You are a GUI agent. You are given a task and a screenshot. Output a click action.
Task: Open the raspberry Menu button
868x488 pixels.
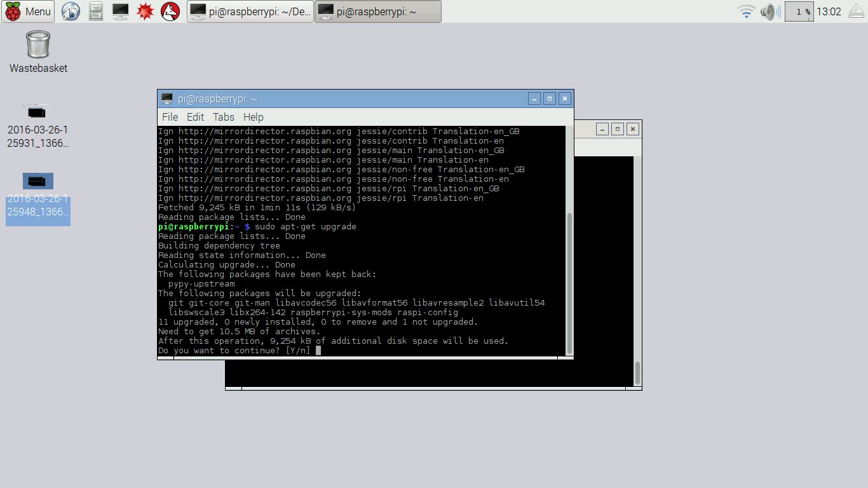(28, 11)
